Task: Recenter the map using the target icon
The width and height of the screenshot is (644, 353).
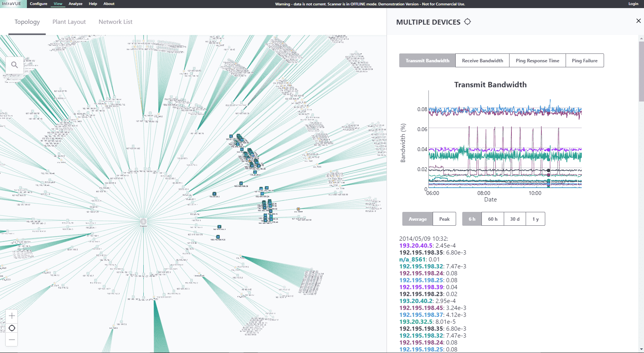Action: pyautogui.click(x=12, y=328)
